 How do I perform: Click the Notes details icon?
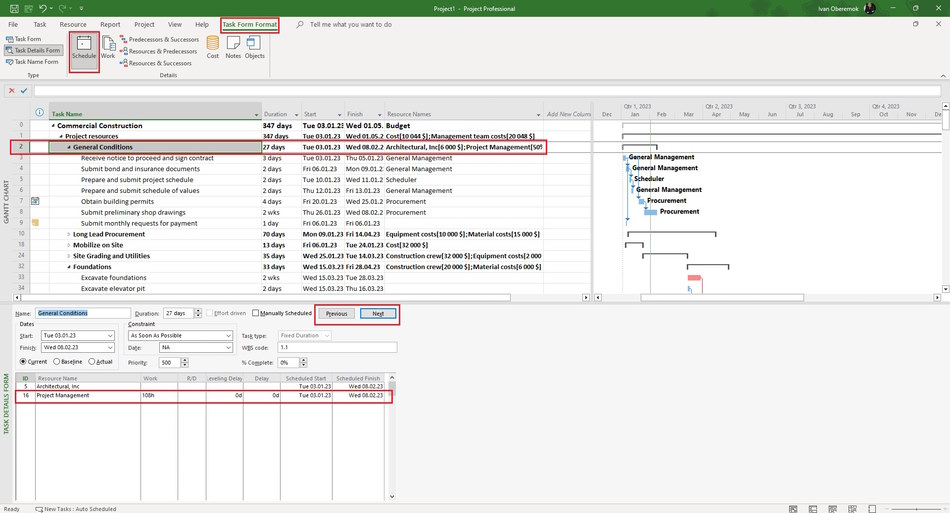point(233,47)
